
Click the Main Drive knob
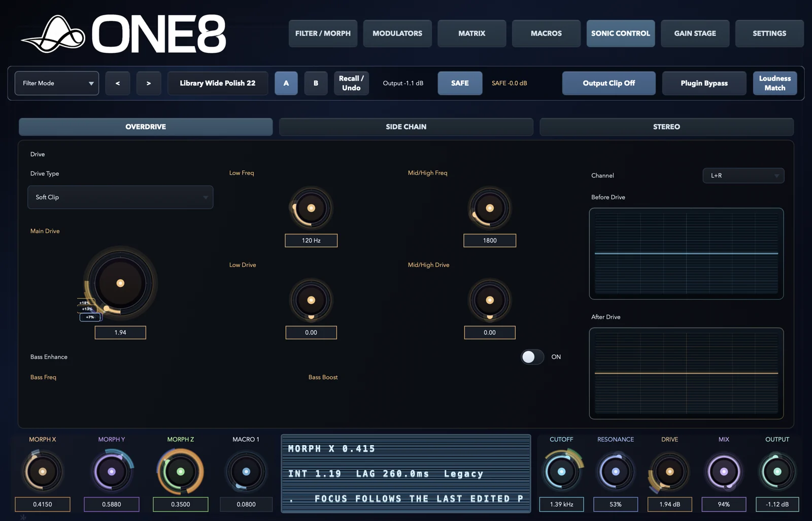coord(120,283)
